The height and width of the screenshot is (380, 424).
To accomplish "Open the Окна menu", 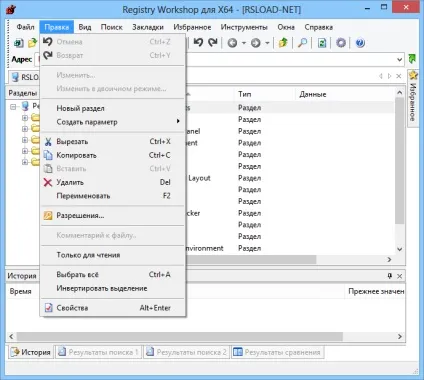I will 286,27.
